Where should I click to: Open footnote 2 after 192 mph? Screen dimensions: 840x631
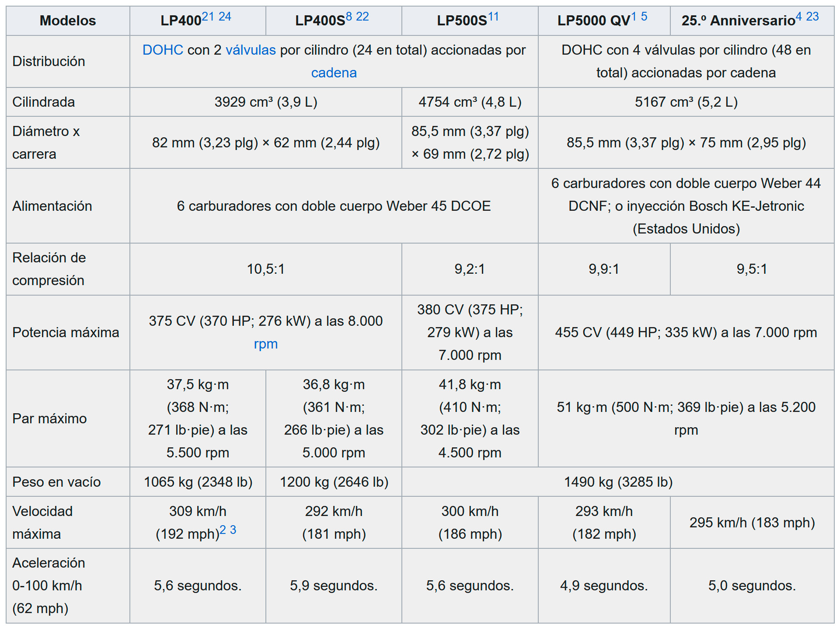pyautogui.click(x=223, y=530)
